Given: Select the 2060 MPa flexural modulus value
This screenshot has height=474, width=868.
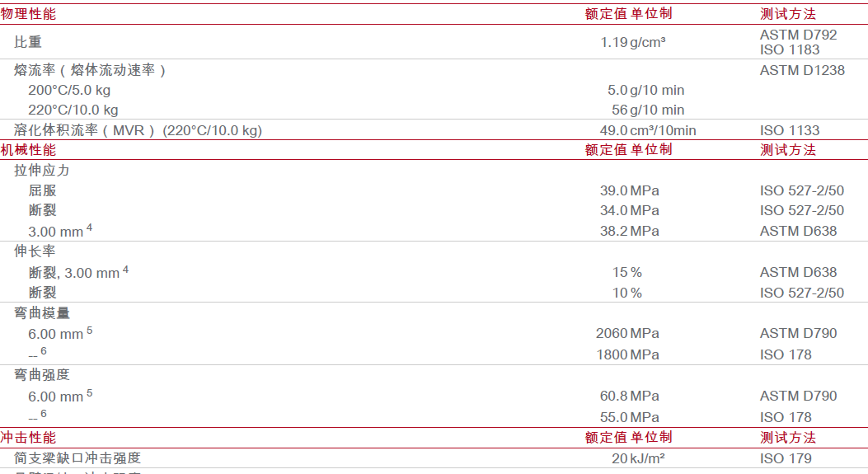Looking at the screenshot, I should point(627,333).
